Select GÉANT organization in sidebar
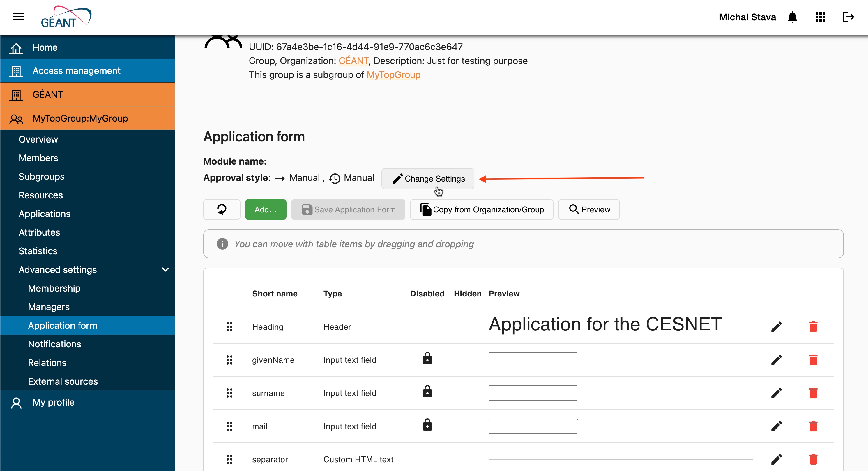 coord(88,94)
